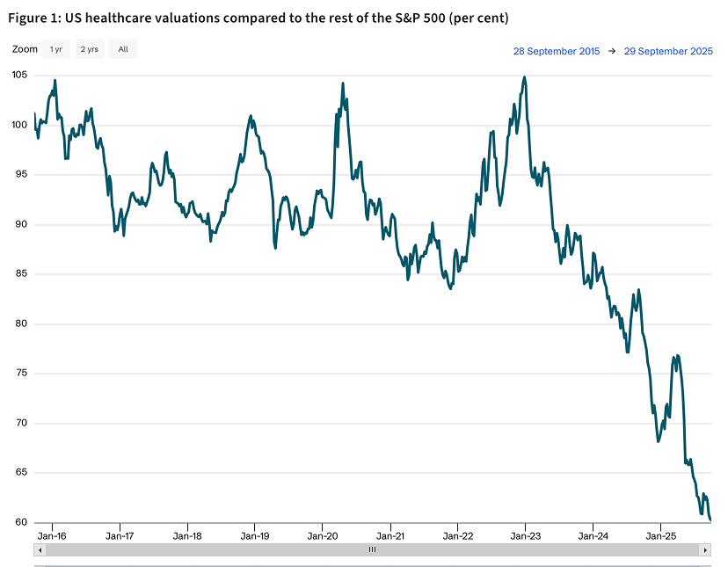The image size is (728, 567).
Task: Open the end date 29 September 2025
Action: pyautogui.click(x=667, y=51)
